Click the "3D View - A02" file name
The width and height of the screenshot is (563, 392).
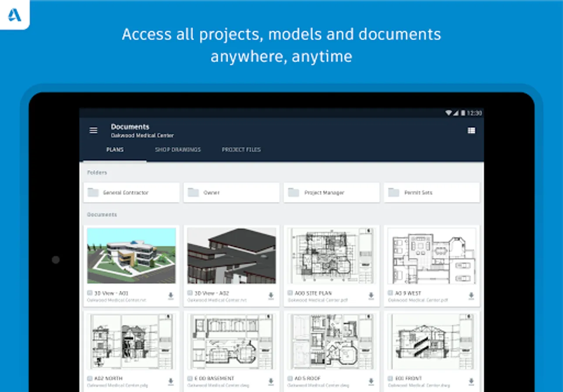tap(212, 293)
